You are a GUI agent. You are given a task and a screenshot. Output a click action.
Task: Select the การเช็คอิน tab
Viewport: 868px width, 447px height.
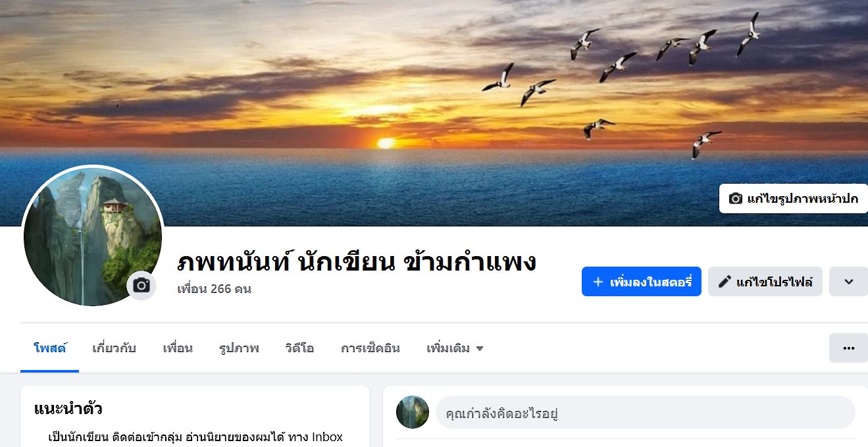click(x=370, y=348)
